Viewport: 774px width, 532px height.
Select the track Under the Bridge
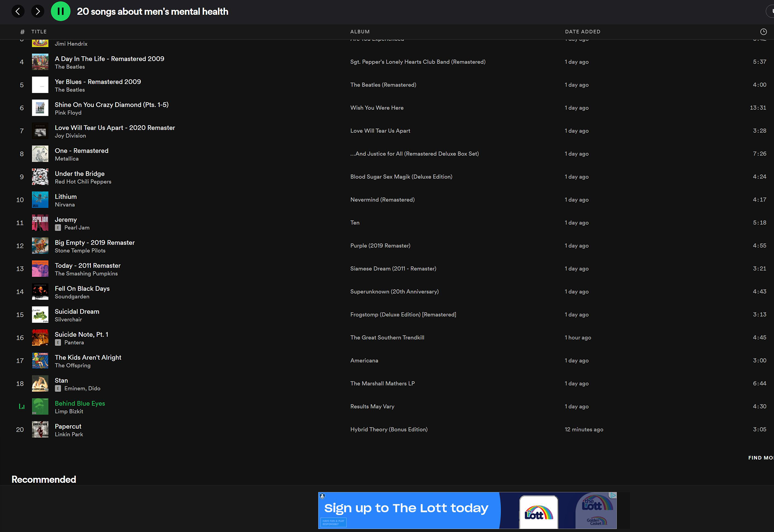79,174
